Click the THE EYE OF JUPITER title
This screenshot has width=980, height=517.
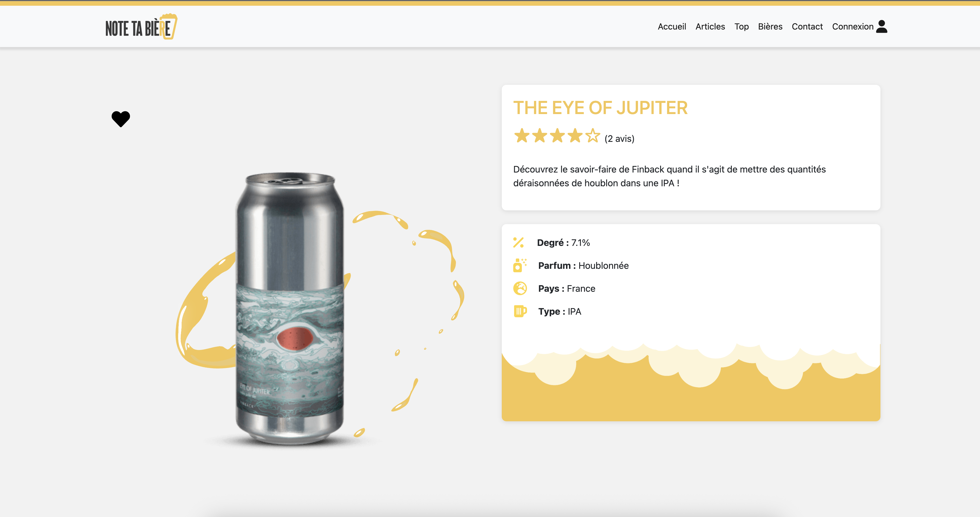[x=600, y=108]
